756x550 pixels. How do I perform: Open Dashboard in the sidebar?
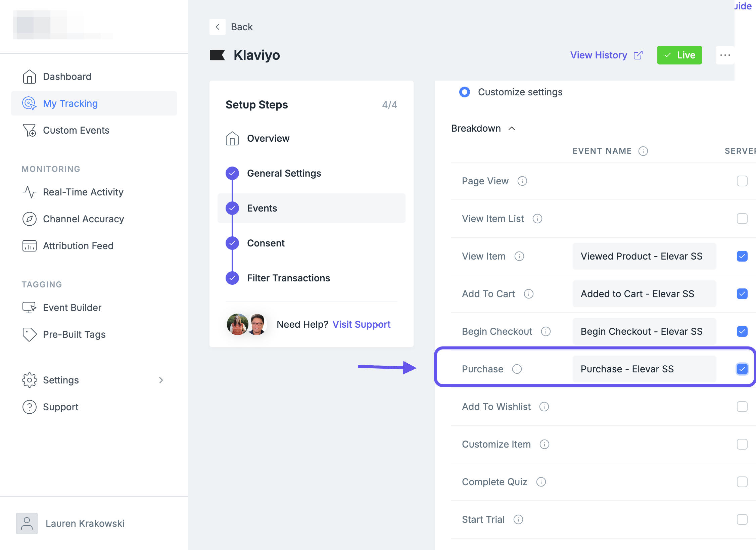pyautogui.click(x=94, y=77)
